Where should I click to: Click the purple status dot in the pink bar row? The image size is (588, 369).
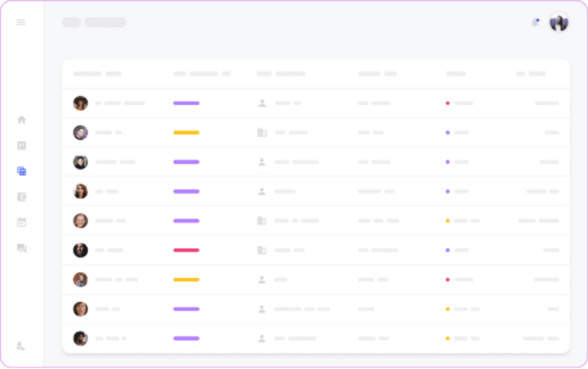point(447,250)
